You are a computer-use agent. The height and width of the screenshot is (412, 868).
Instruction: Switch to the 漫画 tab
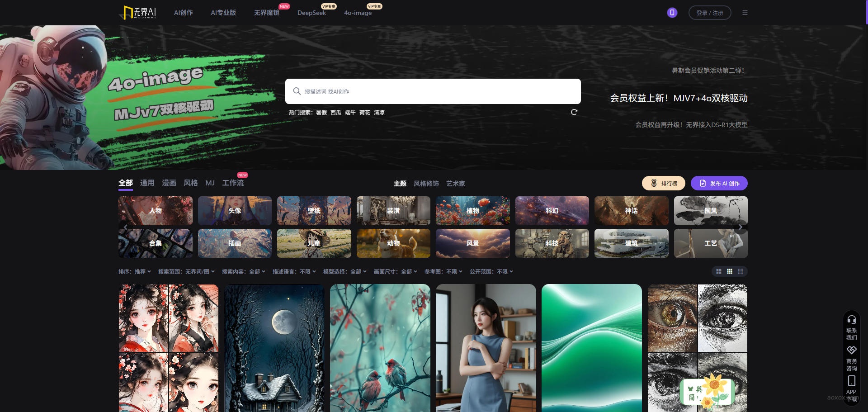pyautogui.click(x=169, y=183)
